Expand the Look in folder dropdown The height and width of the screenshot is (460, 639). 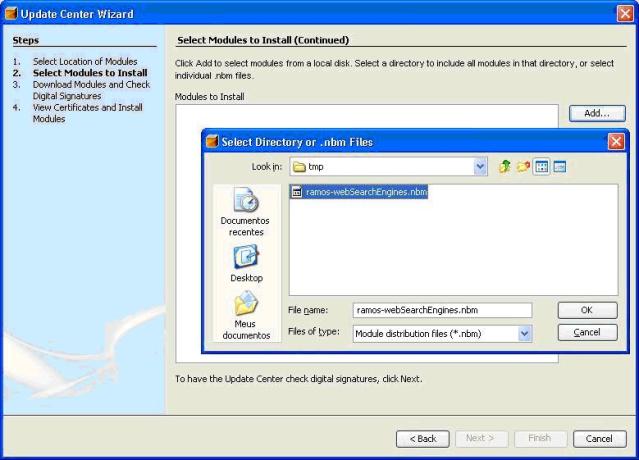(x=480, y=167)
